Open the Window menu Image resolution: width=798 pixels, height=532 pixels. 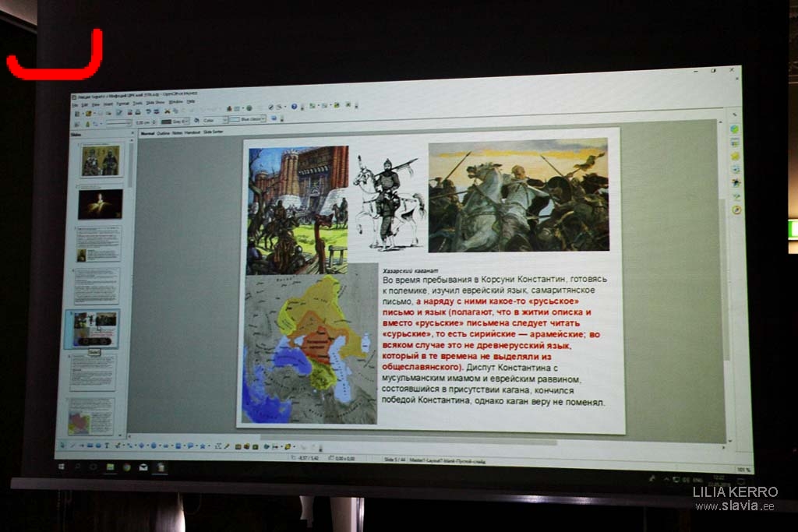pyautogui.click(x=175, y=102)
